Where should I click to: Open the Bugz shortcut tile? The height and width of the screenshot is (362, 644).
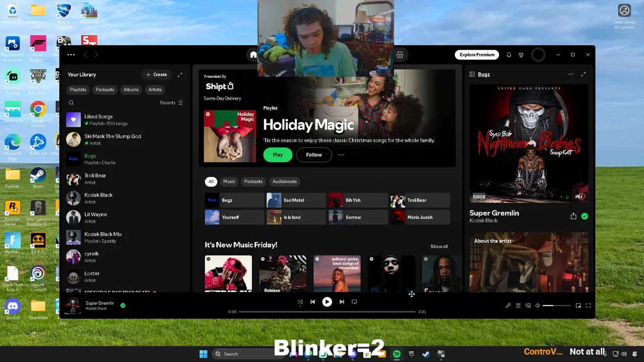tap(234, 200)
